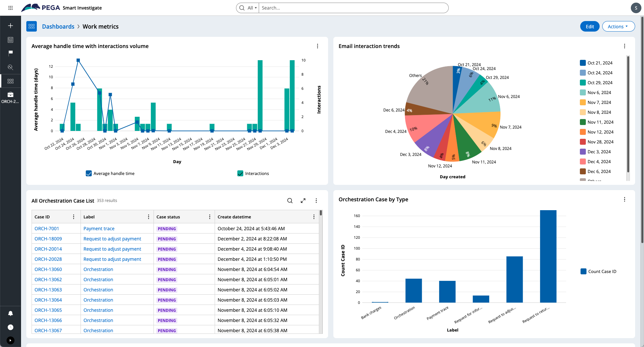Open Label column menu
The height and width of the screenshot is (347, 644).
tap(149, 217)
